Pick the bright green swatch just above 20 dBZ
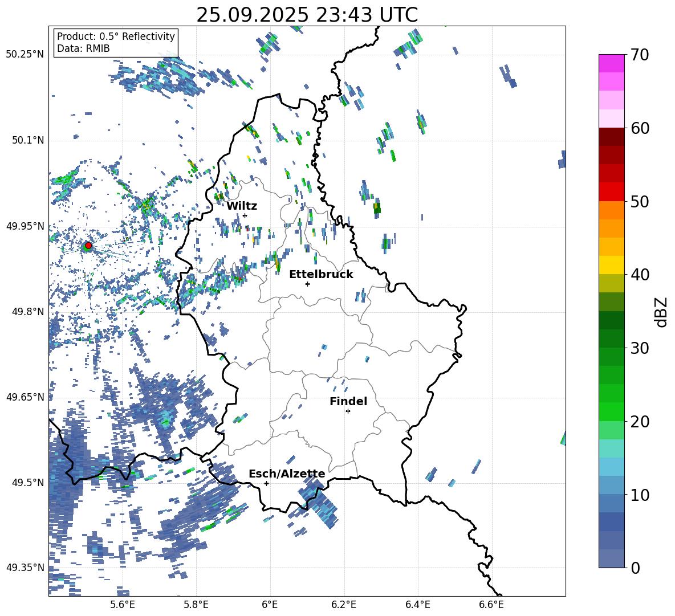The width and height of the screenshot is (675, 616). click(x=612, y=411)
